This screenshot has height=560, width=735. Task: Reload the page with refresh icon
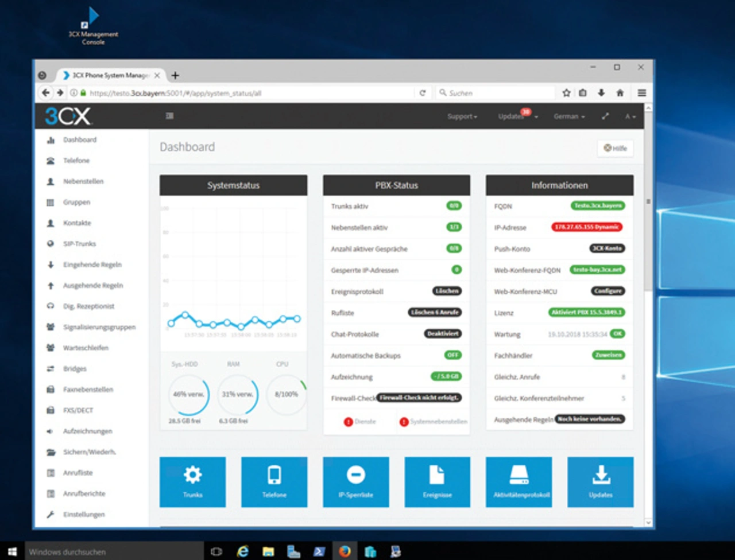(x=423, y=93)
